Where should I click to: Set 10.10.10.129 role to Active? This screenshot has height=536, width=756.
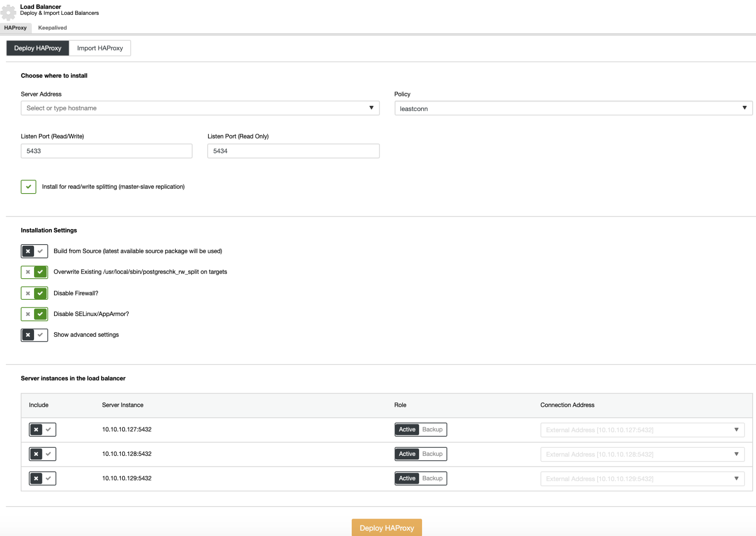tap(407, 479)
